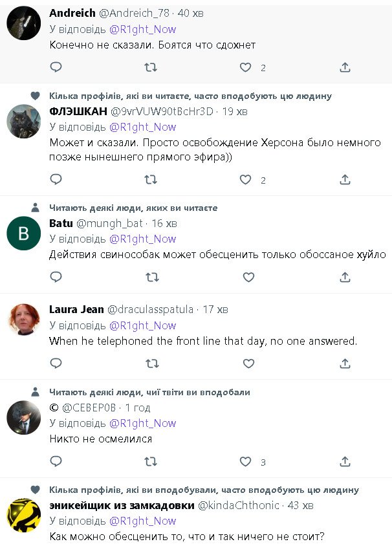Reply to Andreich's tweet
Image resolution: width=392 pixels, height=544 pixels.
pos(56,67)
